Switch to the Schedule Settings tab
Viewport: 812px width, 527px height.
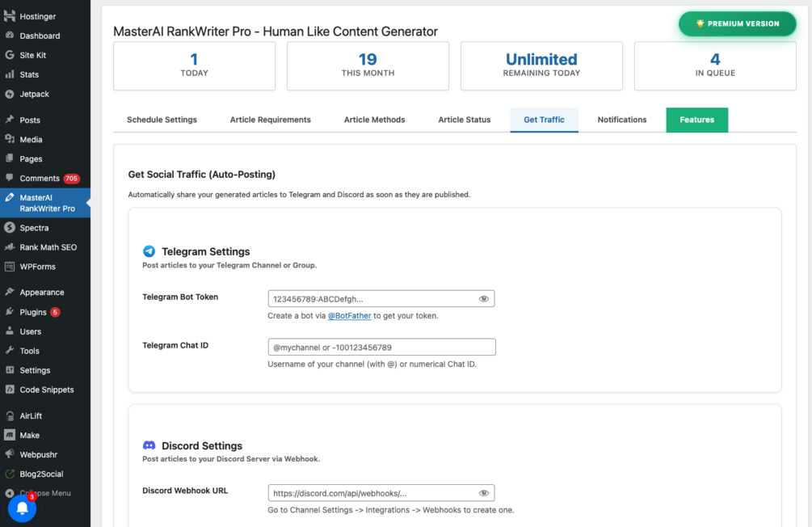162,120
